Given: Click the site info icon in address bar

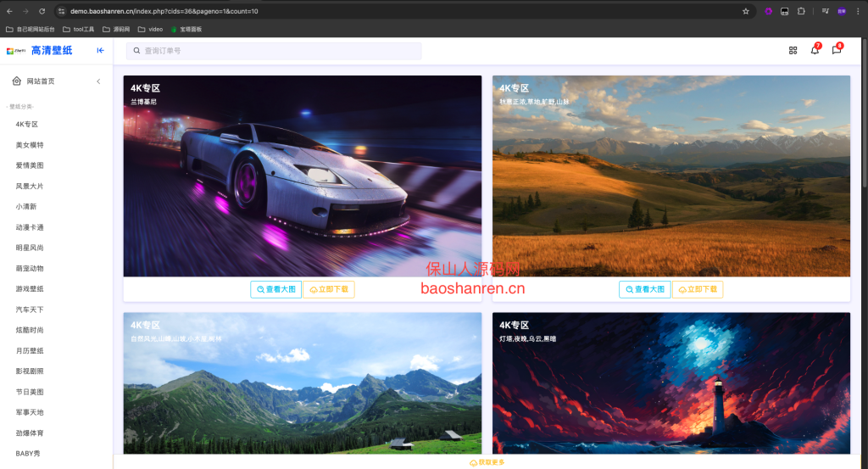Looking at the screenshot, I should (x=61, y=11).
